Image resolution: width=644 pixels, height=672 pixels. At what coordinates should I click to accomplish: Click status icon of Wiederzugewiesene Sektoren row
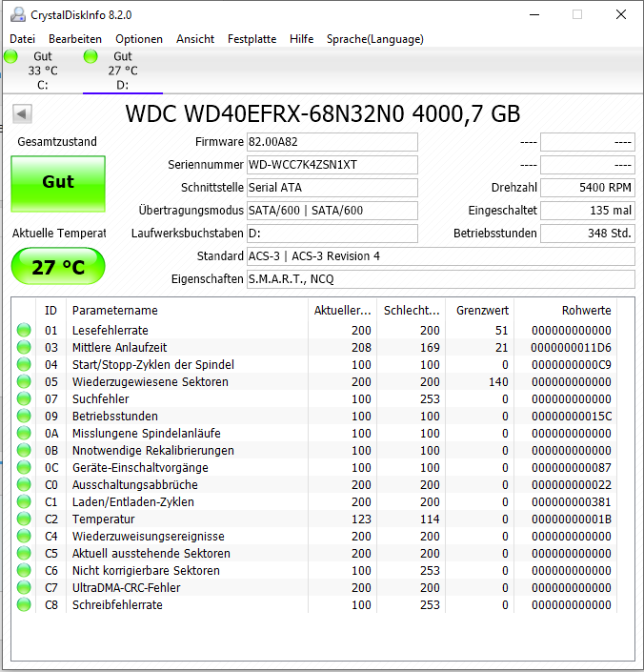tap(24, 381)
